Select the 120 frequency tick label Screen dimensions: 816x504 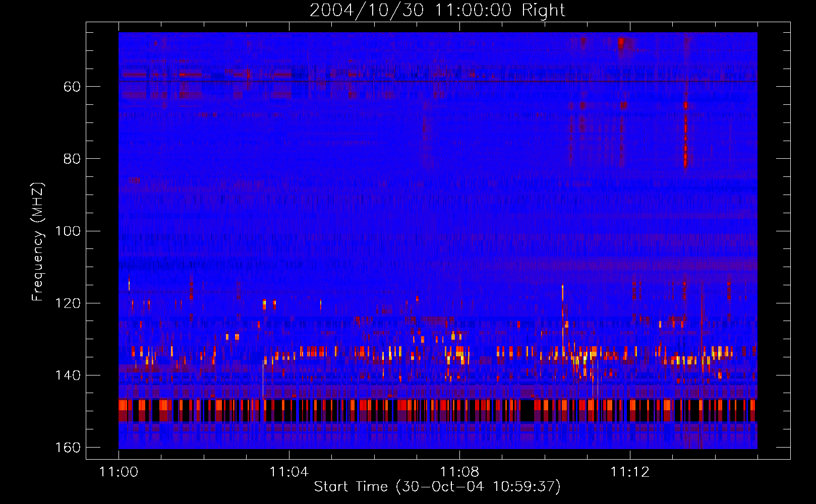(x=68, y=303)
